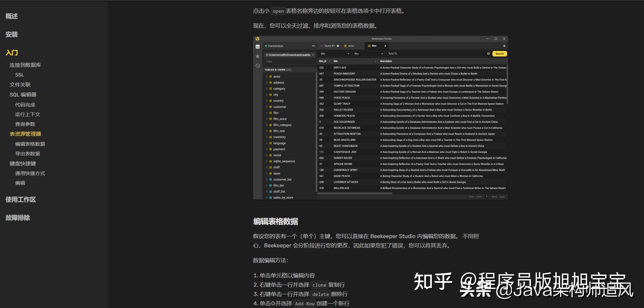Click the table icon beside category in the tree
The width and height of the screenshot is (644, 308).
pyautogui.click(x=270, y=89)
